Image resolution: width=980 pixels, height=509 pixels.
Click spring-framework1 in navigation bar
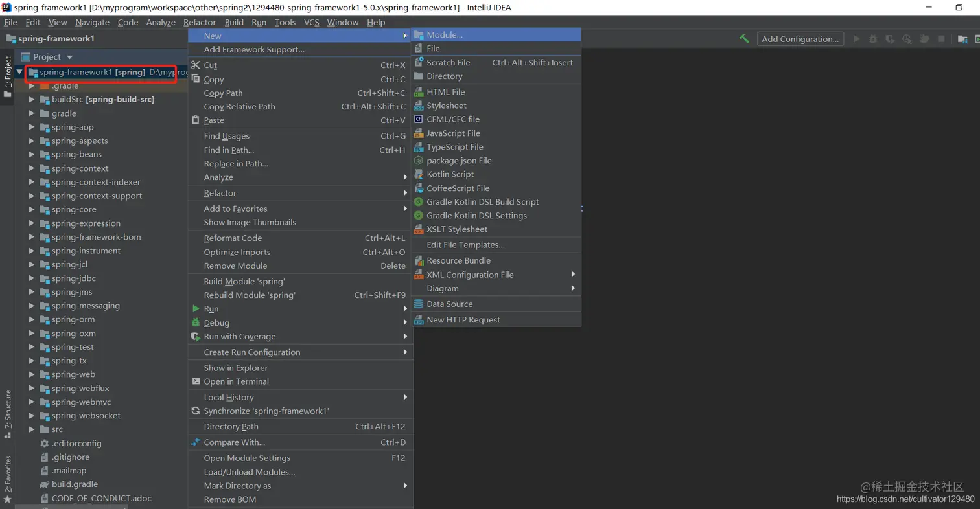[51, 38]
